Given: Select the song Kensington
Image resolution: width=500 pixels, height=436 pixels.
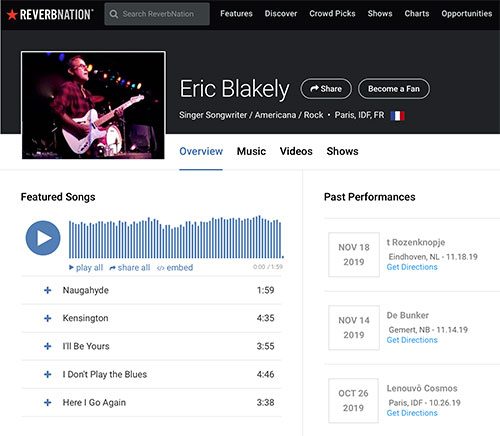Looking at the screenshot, I should [85, 318].
